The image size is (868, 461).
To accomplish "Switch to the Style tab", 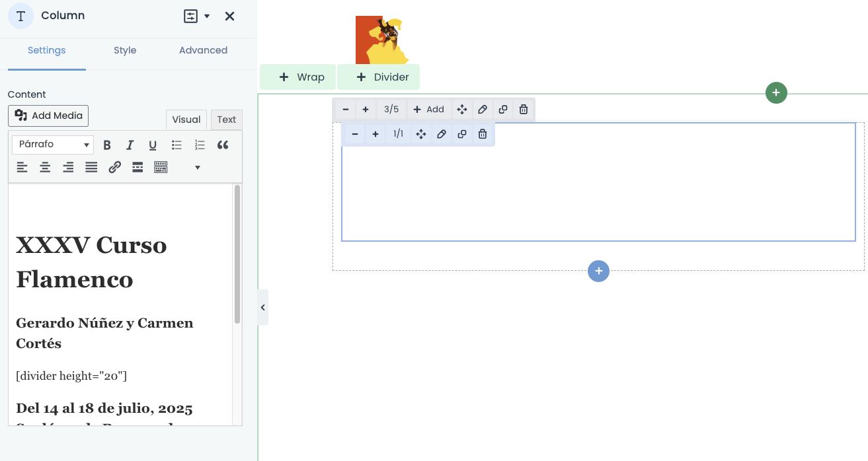I will click(125, 50).
